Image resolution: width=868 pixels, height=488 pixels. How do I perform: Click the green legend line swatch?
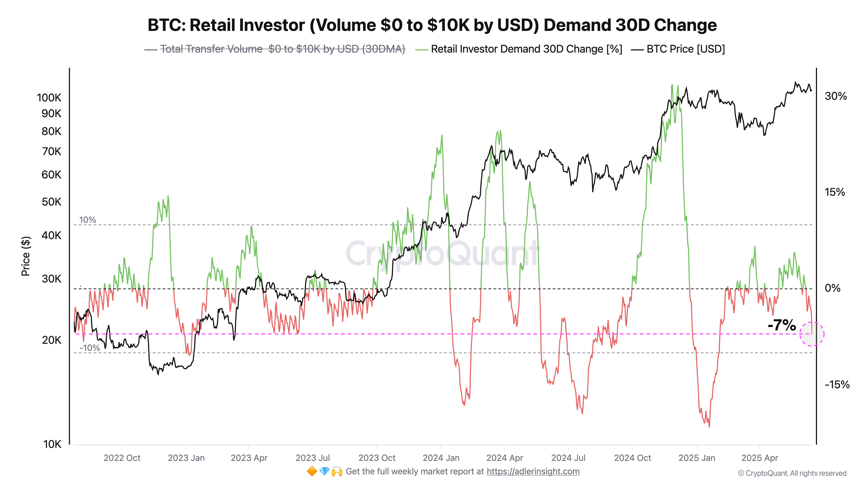422,50
